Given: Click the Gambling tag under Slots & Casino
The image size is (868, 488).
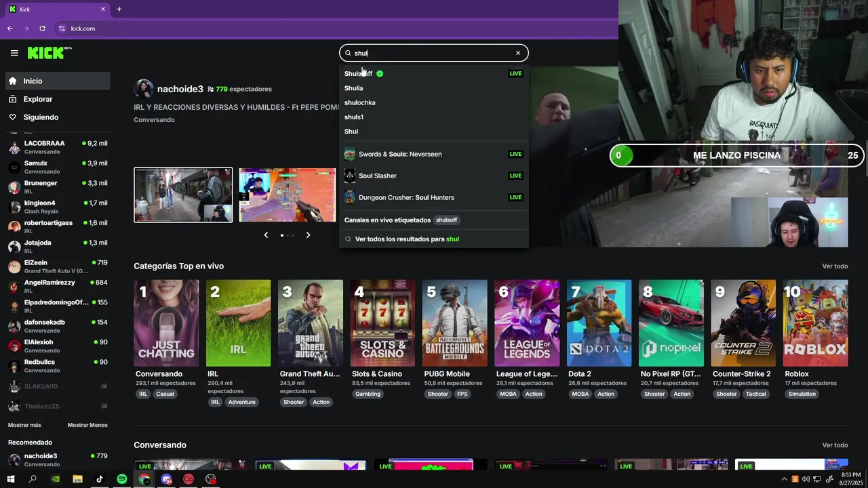Looking at the screenshot, I should pyautogui.click(x=368, y=394).
